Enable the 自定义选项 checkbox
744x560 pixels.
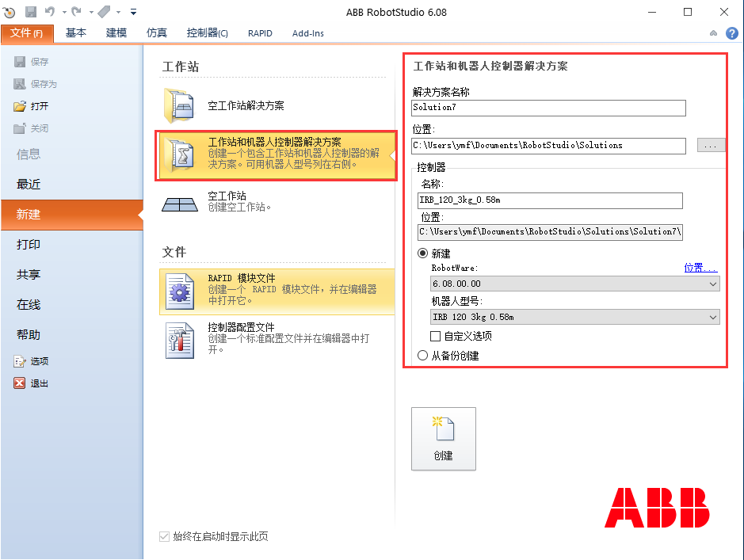point(435,336)
